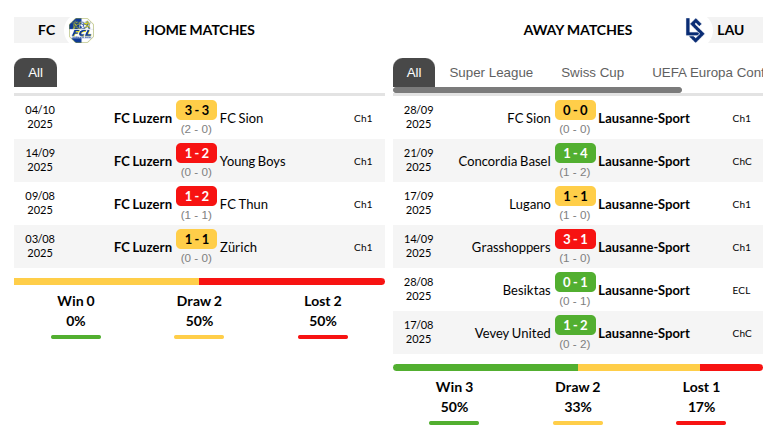Select the home matches All tab
This screenshot has height=426, width=776.
click(36, 72)
